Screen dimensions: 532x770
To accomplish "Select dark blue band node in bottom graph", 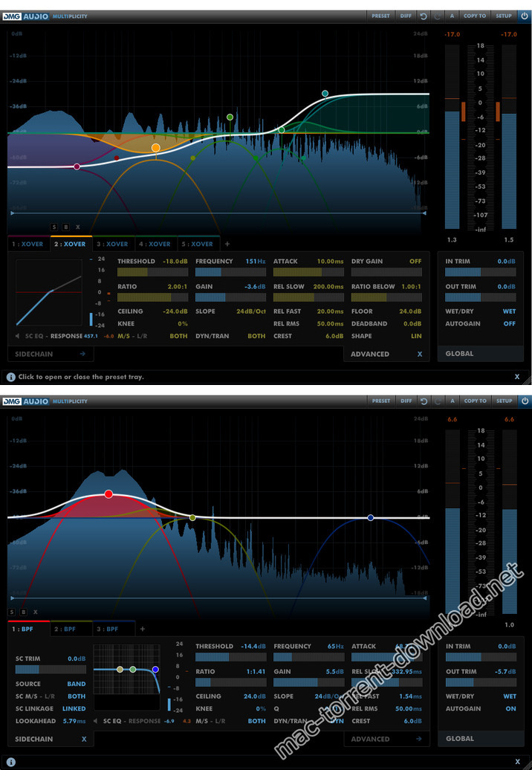I will pos(371,517).
